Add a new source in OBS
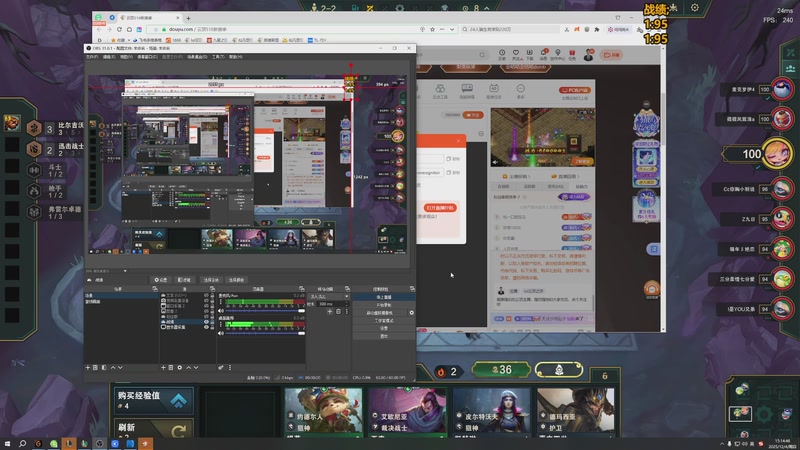800x450 pixels. tap(163, 367)
